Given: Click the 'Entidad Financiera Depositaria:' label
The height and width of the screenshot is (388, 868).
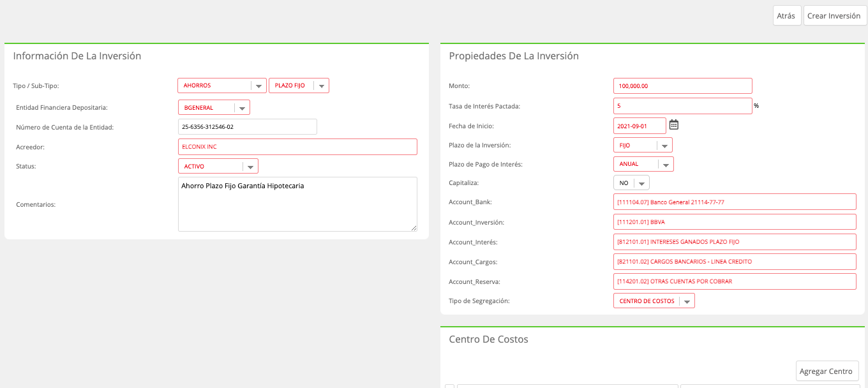Looking at the screenshot, I should coord(61,107).
